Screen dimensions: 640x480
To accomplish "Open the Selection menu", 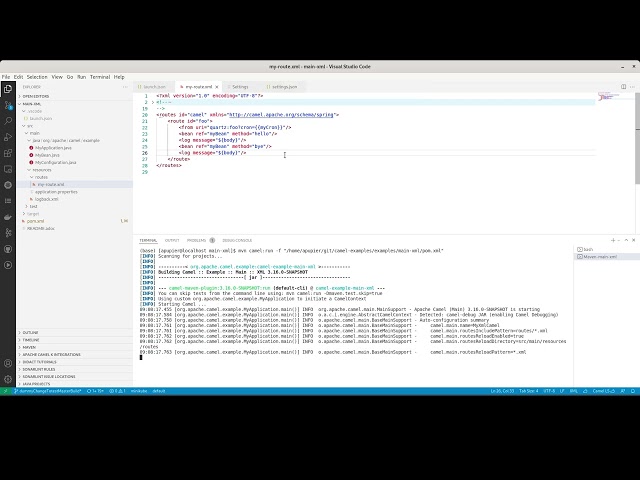I will [x=37, y=77].
